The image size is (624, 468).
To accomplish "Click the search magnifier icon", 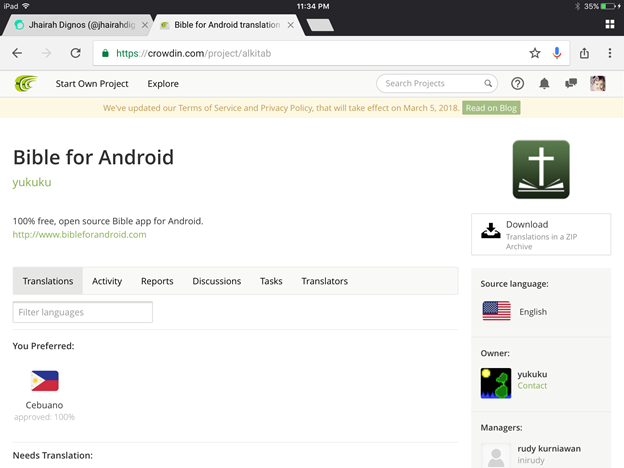I will (488, 84).
